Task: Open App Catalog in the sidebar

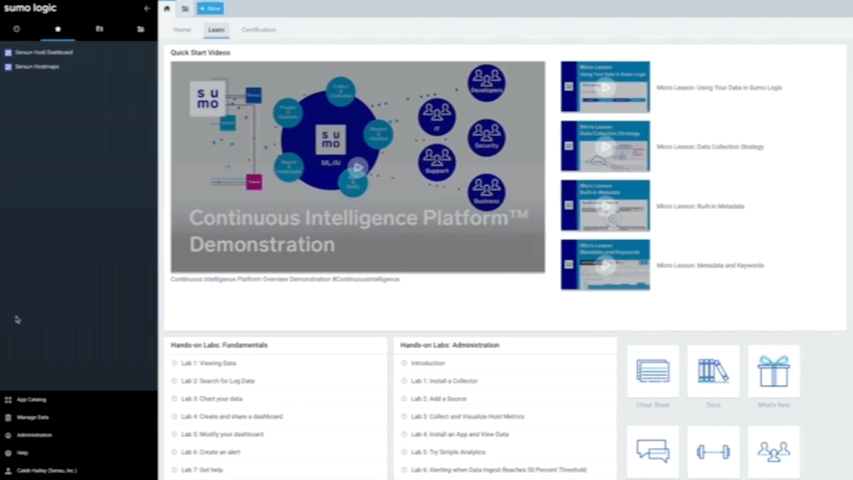Action: coord(31,399)
